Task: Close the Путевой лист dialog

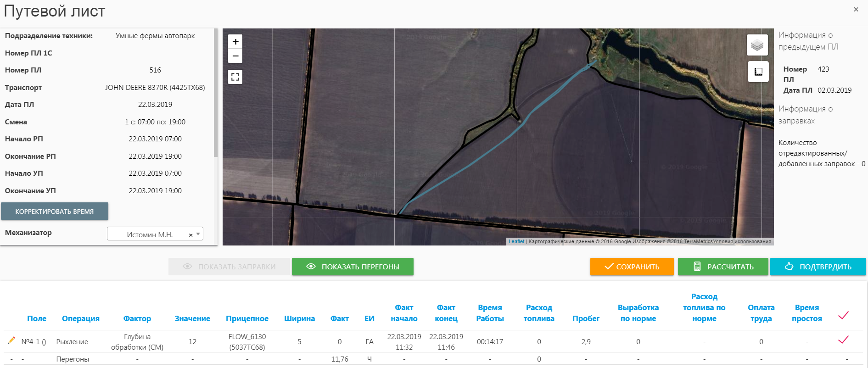Action: point(856,10)
